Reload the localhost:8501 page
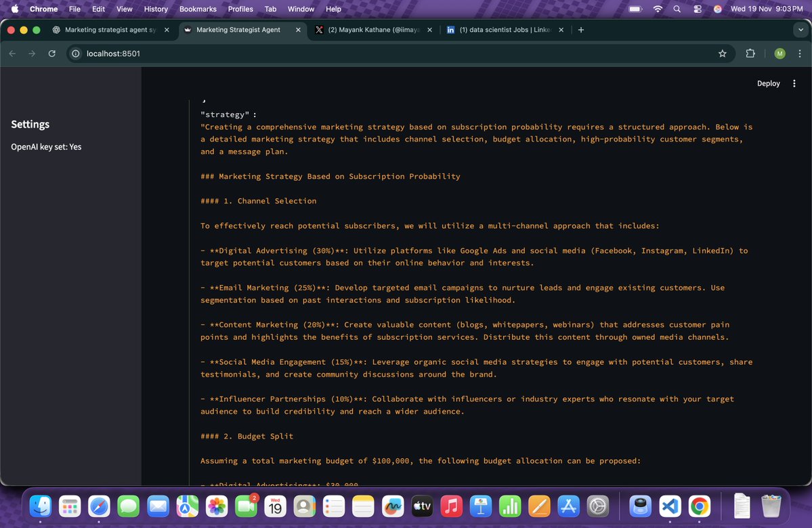This screenshot has width=812, height=528. (52, 53)
